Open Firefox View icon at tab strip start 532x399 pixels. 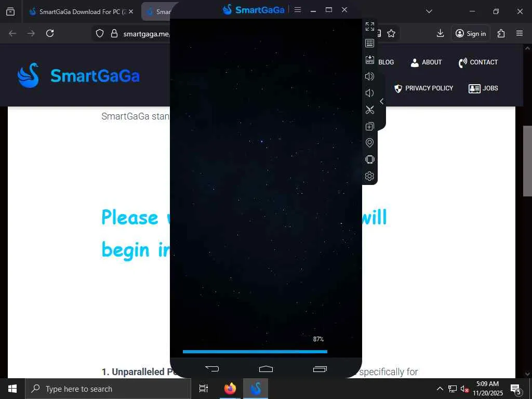[x=10, y=11]
